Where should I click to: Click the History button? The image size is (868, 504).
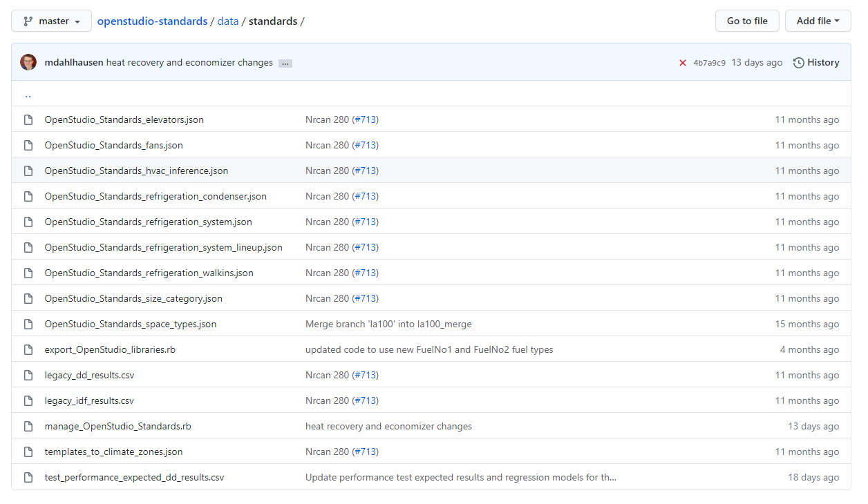tap(816, 62)
